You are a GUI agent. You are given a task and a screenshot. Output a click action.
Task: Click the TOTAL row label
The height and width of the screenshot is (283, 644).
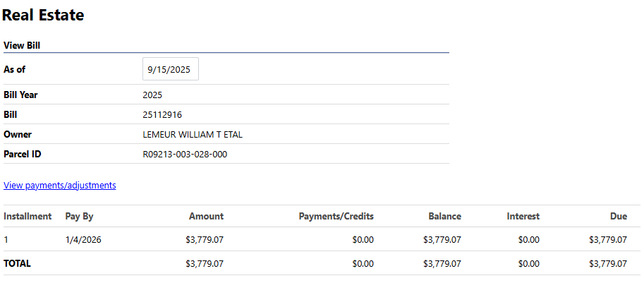(17, 263)
